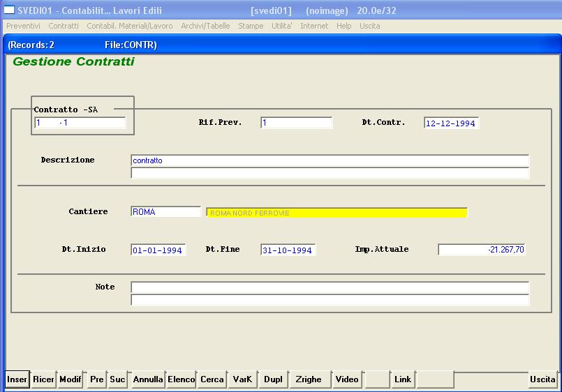
Task: Click the Link button
Action: 403,379
